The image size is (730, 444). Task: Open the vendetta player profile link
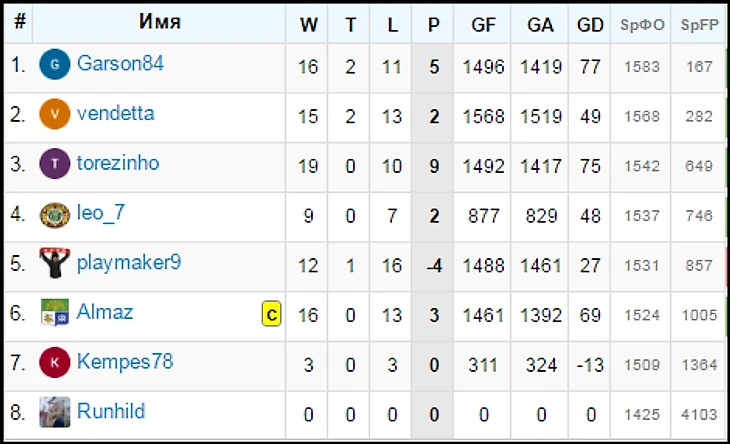click(x=115, y=114)
